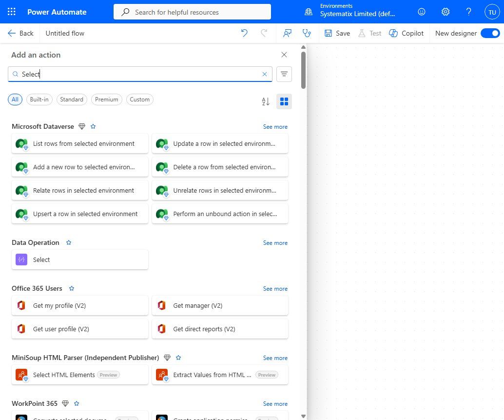Favorite the WorkPoint 365 connector star
Screen dimensions: 504x420
pos(77,403)
